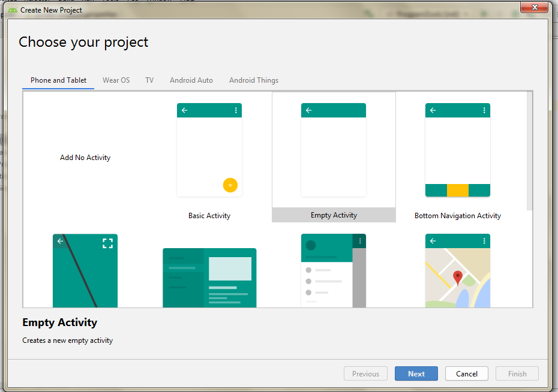Click the red map pin in Maps preview
The height and width of the screenshot is (392, 558).
pos(458,278)
